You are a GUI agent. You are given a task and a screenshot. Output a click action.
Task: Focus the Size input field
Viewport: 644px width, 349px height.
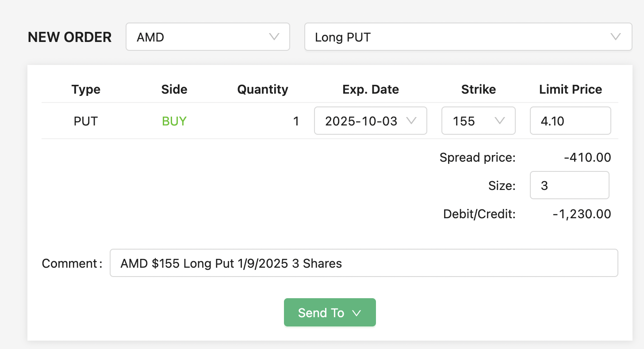[569, 185]
